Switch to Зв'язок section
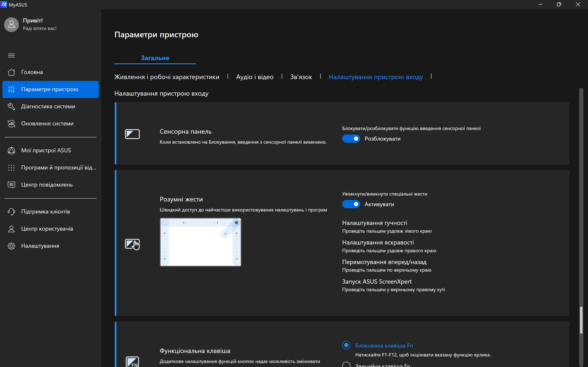 [x=301, y=77]
